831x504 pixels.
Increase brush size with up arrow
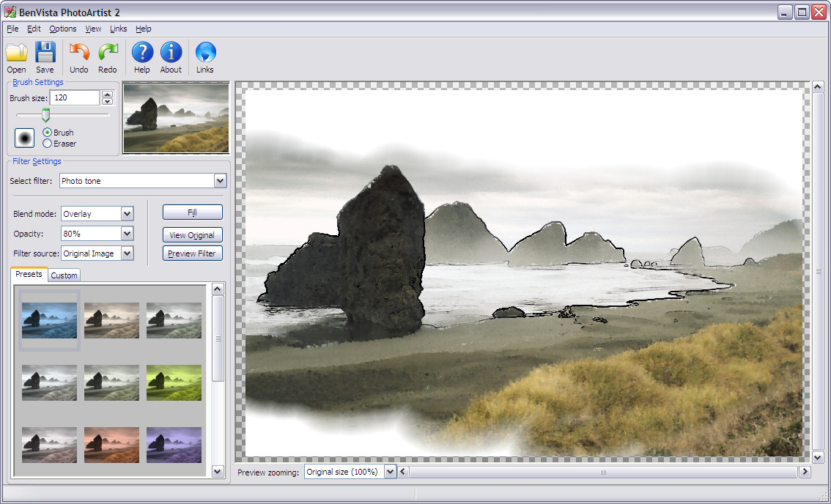pos(108,94)
